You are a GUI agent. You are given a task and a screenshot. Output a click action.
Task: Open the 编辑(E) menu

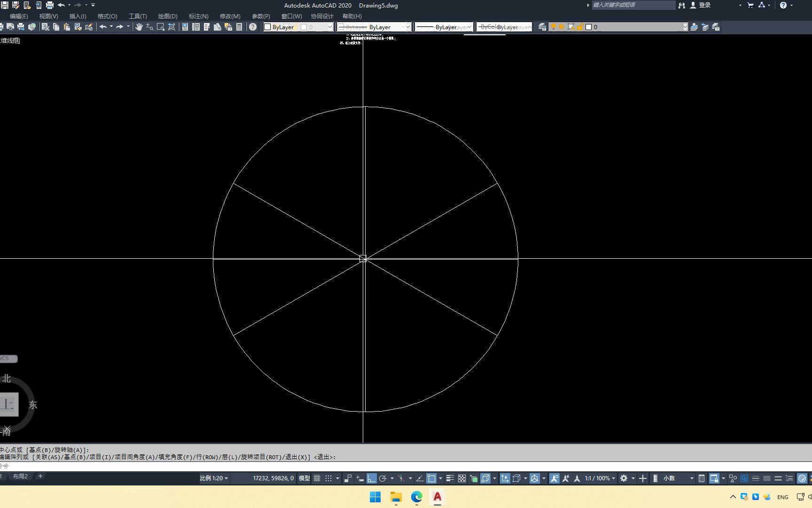[x=19, y=16]
